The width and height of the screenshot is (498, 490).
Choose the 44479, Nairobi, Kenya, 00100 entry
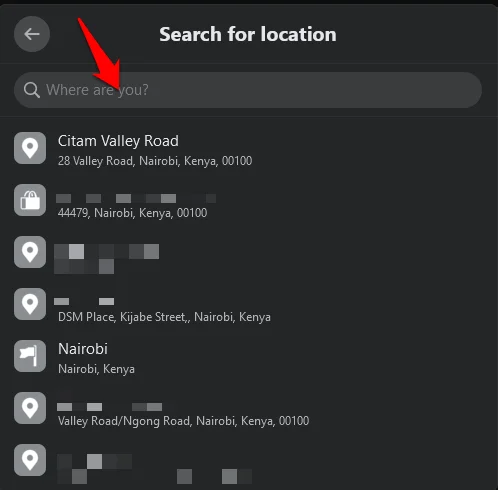249,201
